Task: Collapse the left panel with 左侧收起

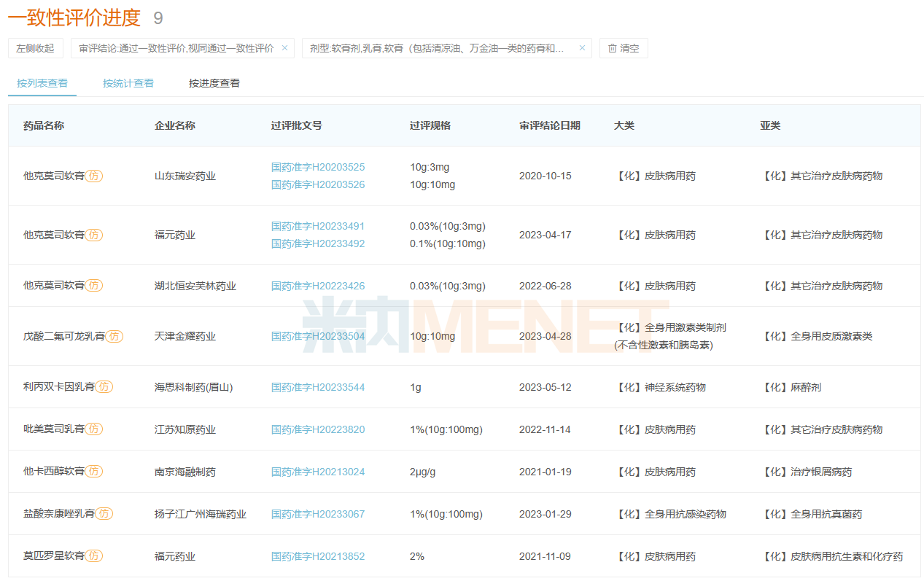Action: pos(36,48)
